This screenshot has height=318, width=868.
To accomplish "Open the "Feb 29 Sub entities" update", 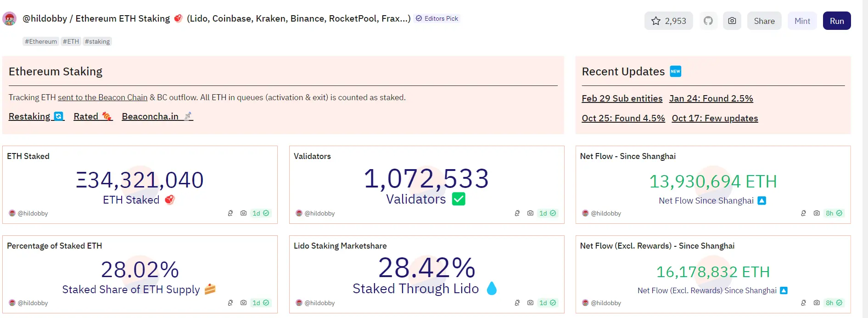I will (622, 99).
